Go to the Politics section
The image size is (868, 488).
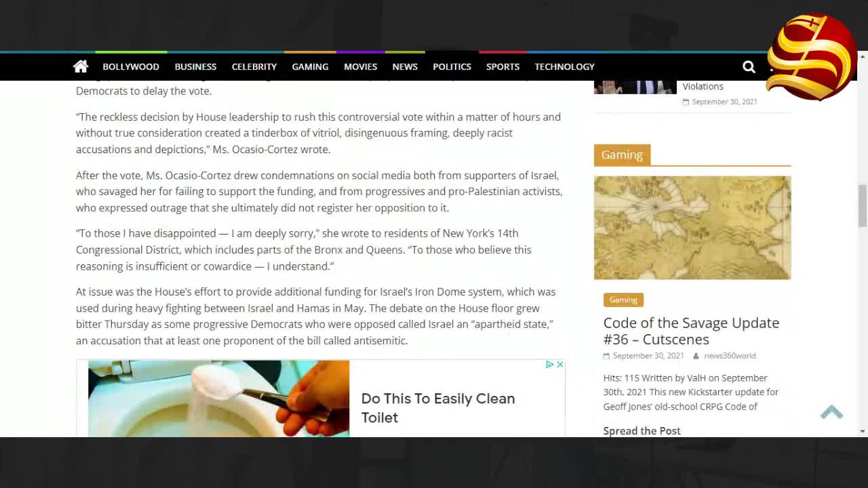[x=452, y=66]
